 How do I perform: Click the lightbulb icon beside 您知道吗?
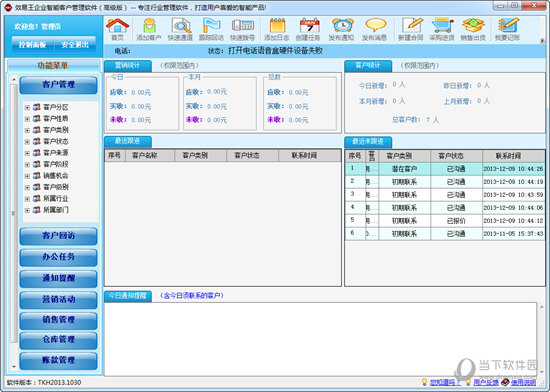(425, 382)
